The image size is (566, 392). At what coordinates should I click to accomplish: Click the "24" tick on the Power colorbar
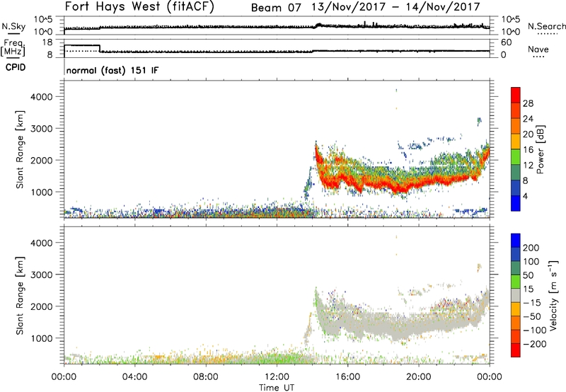point(528,119)
